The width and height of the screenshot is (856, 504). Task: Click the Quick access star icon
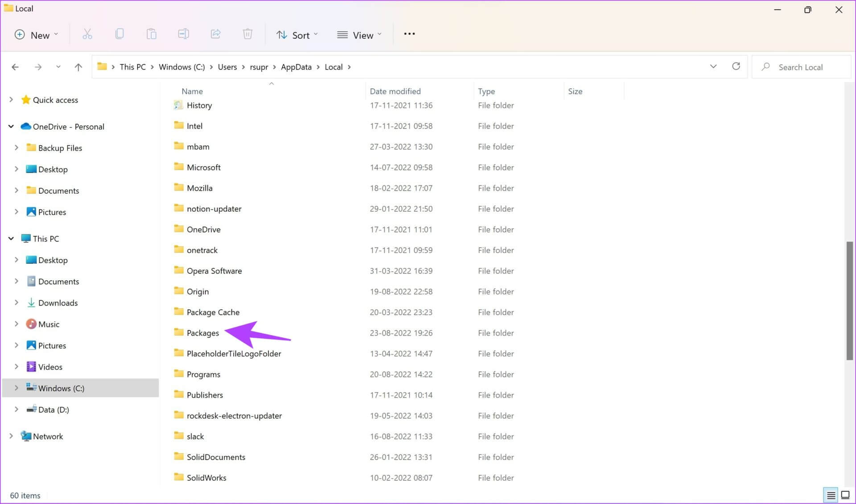tap(26, 99)
